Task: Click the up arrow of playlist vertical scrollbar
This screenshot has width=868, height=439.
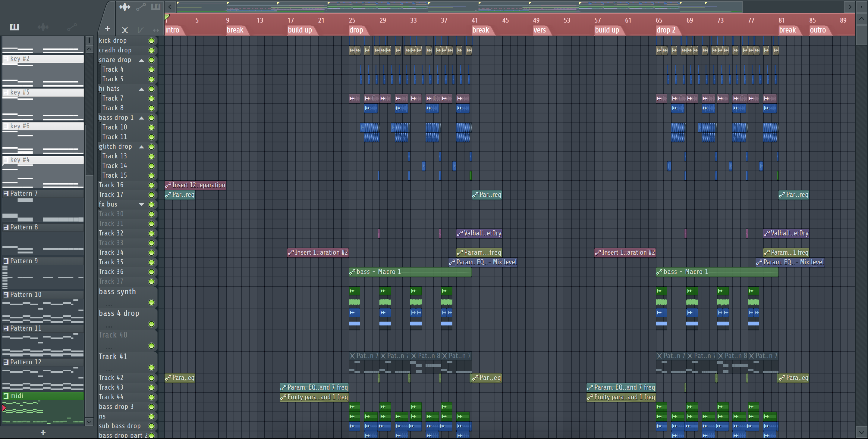Action: pos(862,19)
